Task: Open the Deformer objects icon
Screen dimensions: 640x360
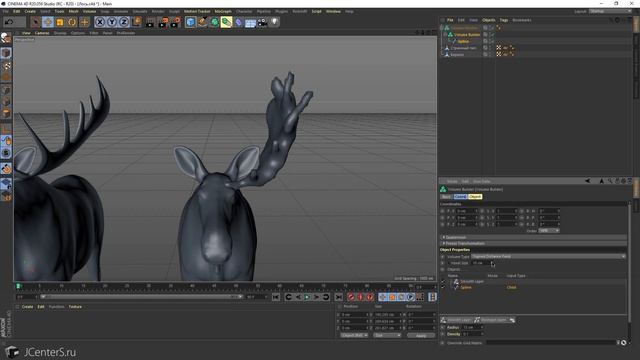Action: click(238, 22)
